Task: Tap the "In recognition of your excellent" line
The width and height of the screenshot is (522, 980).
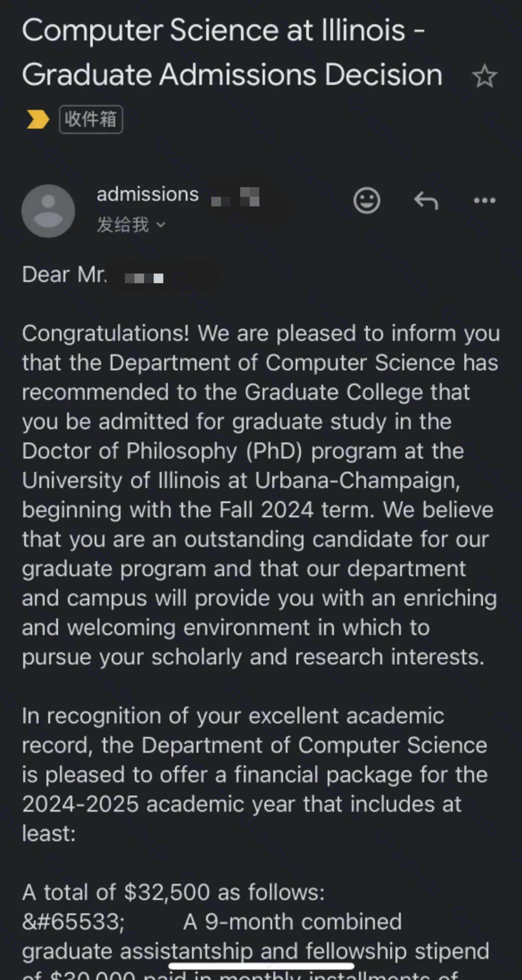Action: (x=233, y=716)
